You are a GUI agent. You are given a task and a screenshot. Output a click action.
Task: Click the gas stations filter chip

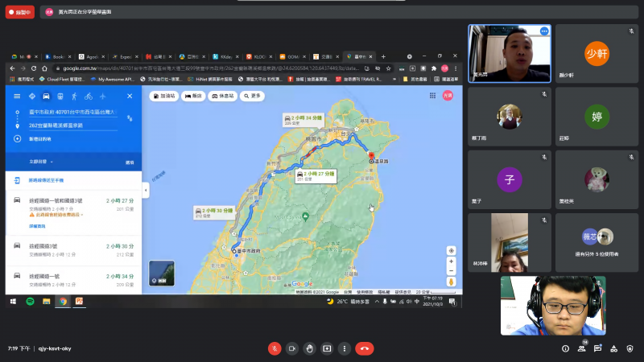[166, 96]
